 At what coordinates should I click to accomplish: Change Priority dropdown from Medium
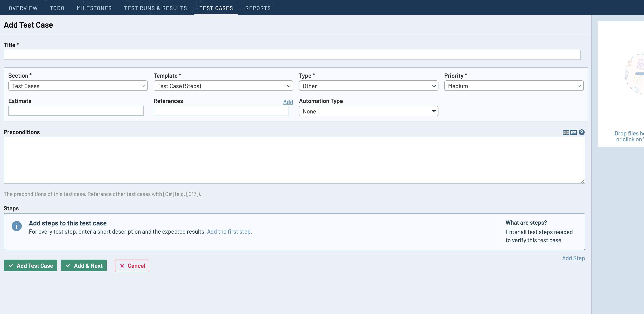(514, 86)
